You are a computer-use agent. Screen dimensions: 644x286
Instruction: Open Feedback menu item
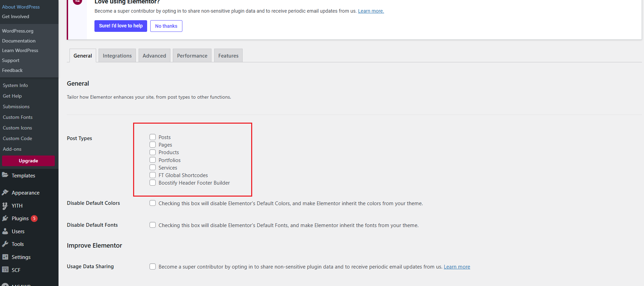(x=12, y=70)
